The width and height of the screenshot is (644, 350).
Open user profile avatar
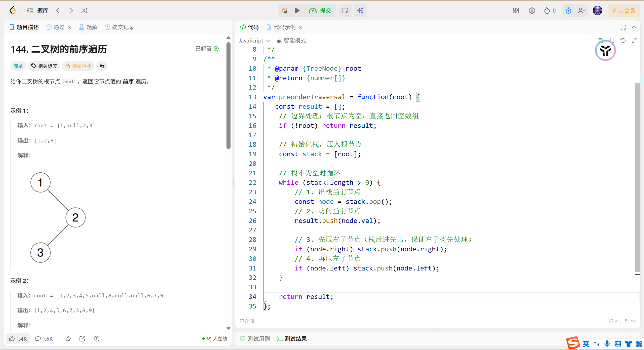click(597, 11)
